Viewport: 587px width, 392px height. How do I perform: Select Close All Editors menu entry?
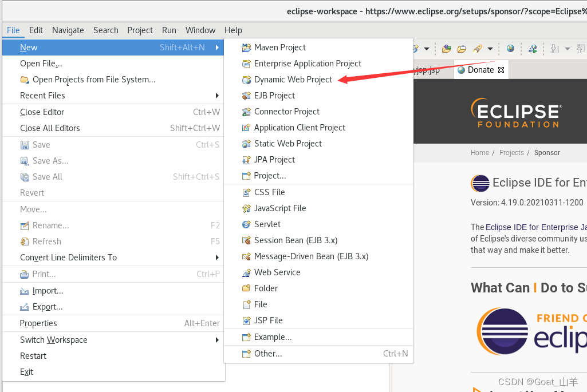point(113,128)
